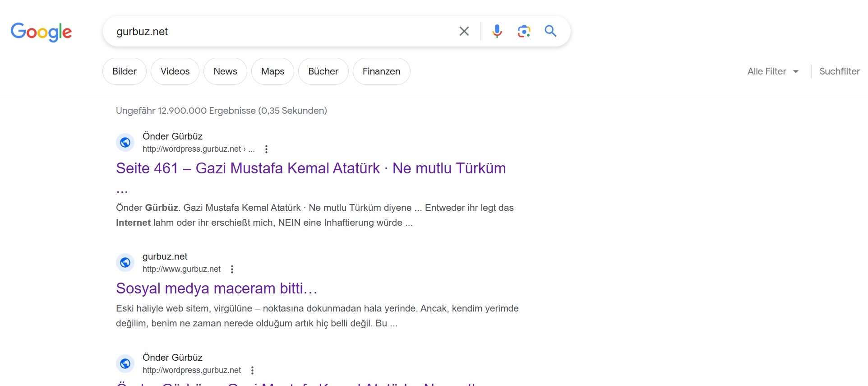Click the 'Ungefähr 12.900.000 Ergebnisse' stats text
The height and width of the screenshot is (386, 868).
point(222,111)
